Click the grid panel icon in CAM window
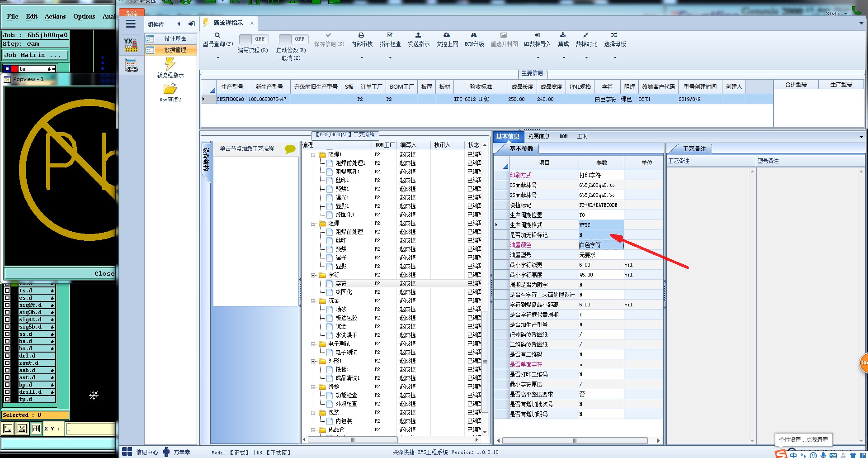The width and height of the screenshot is (868, 458). (x=36, y=429)
